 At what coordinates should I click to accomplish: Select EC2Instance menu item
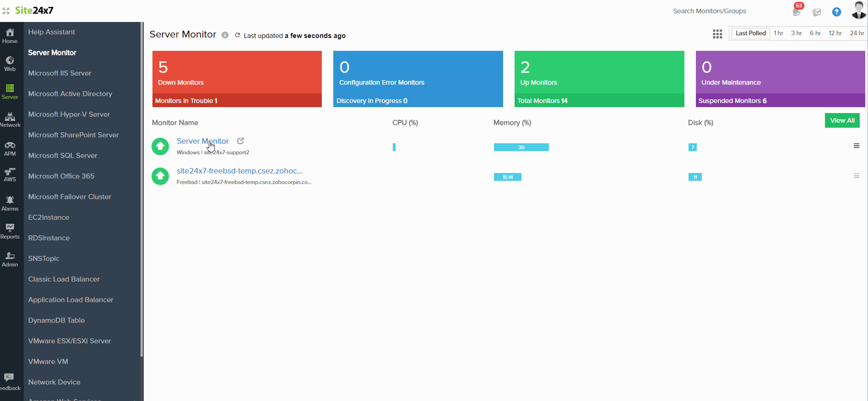(49, 217)
